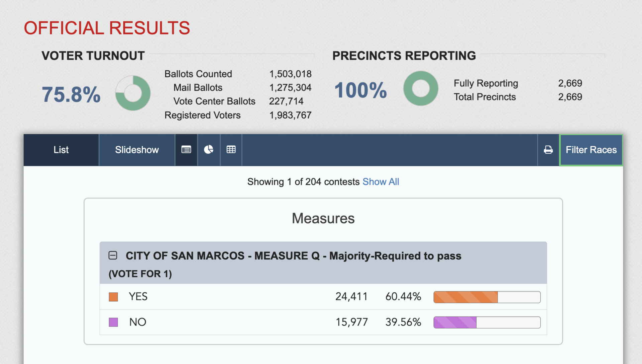Click the YES results progress bar
The image size is (642, 364).
[487, 296]
